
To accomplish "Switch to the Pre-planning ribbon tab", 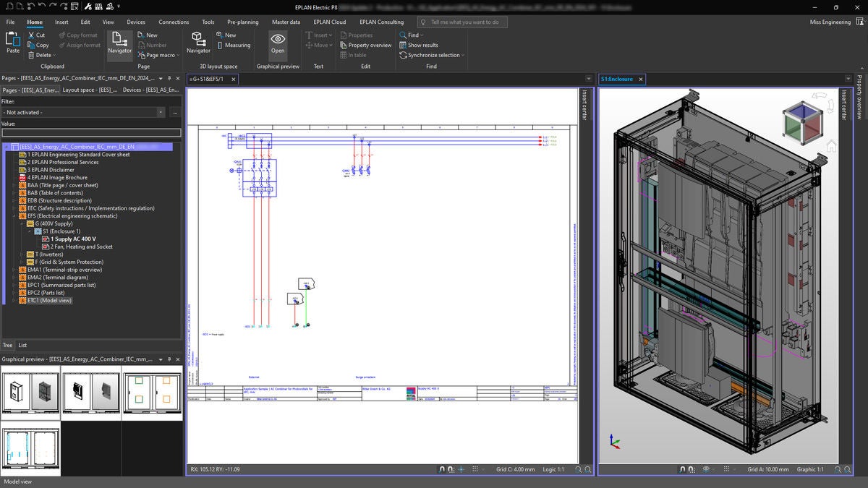I will (242, 22).
